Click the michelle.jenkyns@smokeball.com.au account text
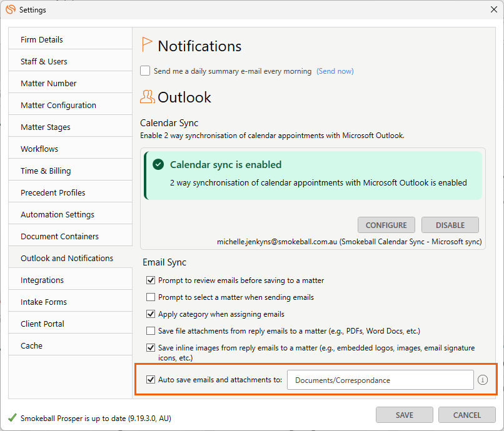Screen dimensions: 504x431 (x=277, y=242)
